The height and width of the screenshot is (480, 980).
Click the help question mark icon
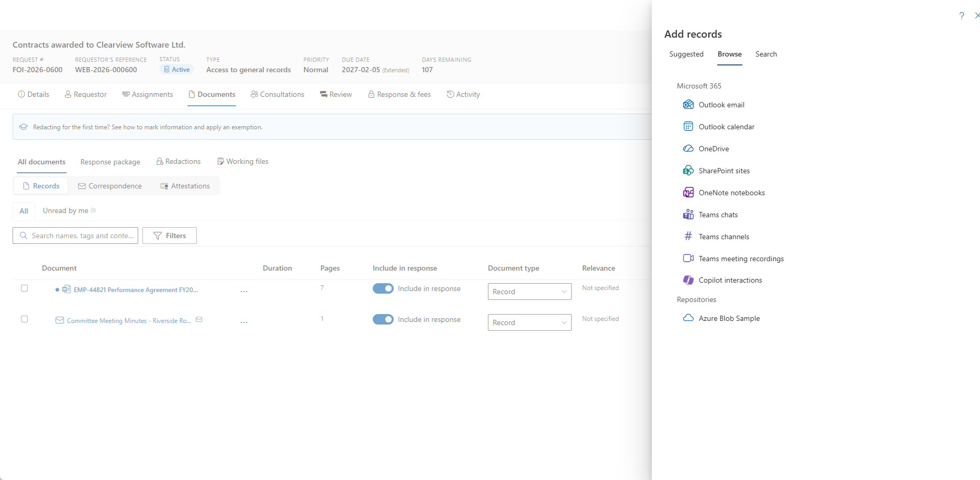coord(962,16)
